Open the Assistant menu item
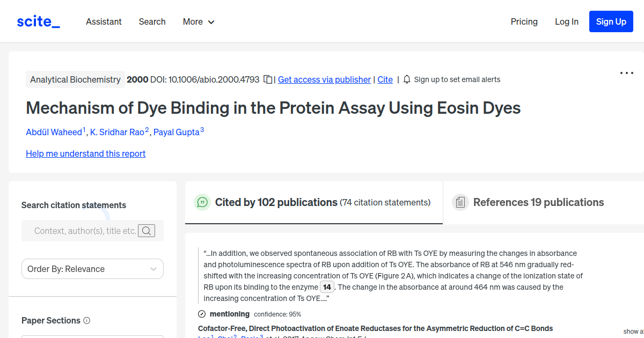The image size is (644, 338). click(x=104, y=21)
